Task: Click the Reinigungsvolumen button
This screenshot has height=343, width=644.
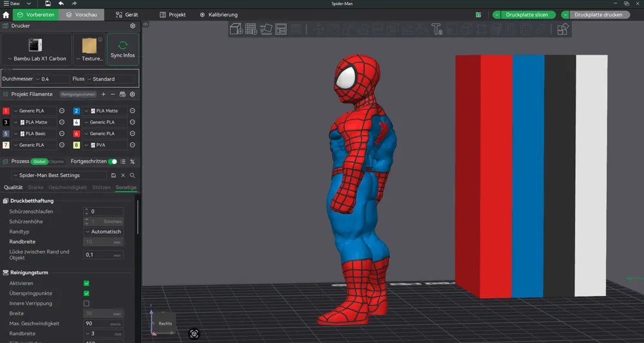Action: tap(78, 95)
